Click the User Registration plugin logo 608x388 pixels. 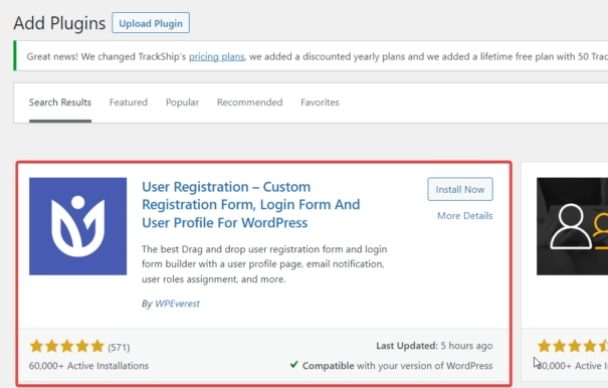tap(78, 226)
